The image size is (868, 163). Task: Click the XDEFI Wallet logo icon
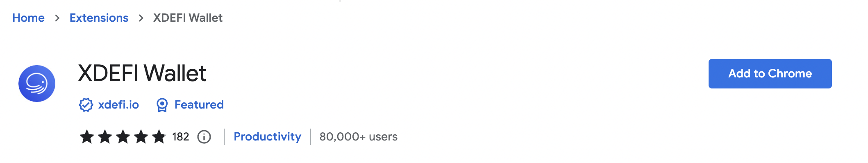[37, 84]
